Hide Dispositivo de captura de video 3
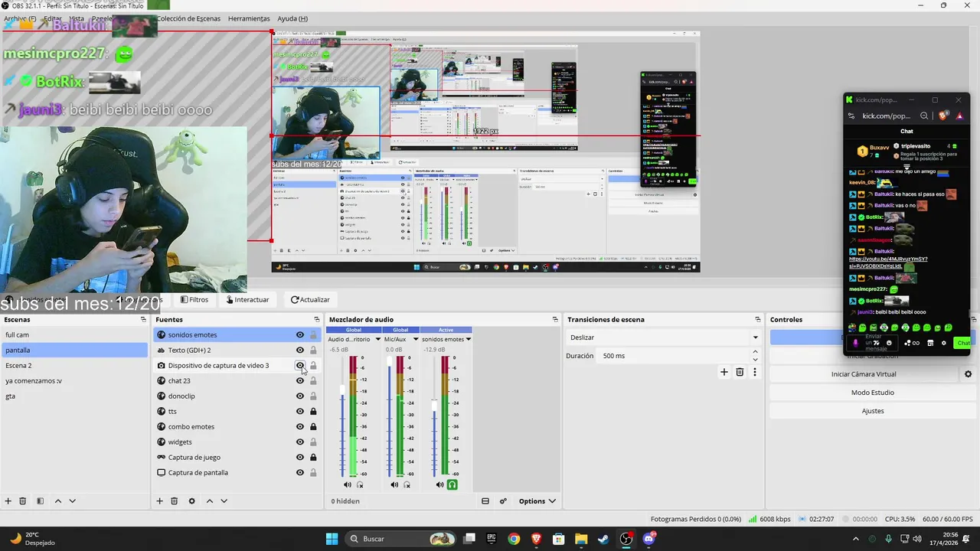The height and width of the screenshot is (551, 980). coord(300,365)
